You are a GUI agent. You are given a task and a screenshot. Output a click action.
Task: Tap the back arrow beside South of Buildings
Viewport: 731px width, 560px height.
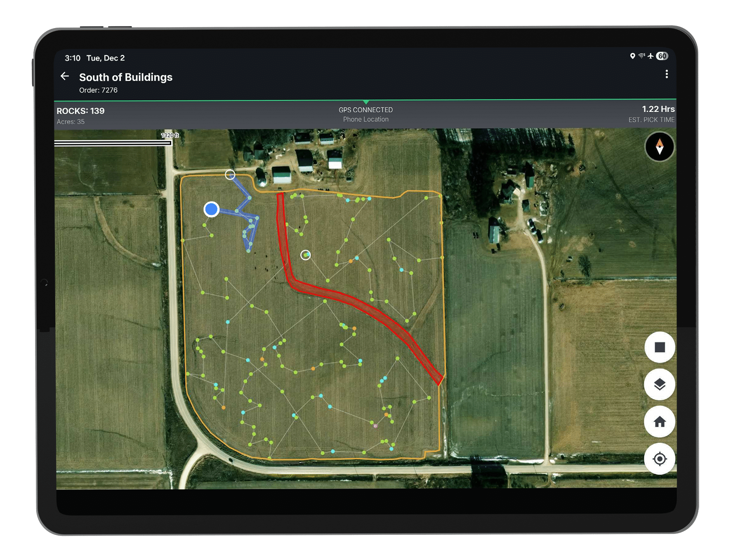pos(65,76)
